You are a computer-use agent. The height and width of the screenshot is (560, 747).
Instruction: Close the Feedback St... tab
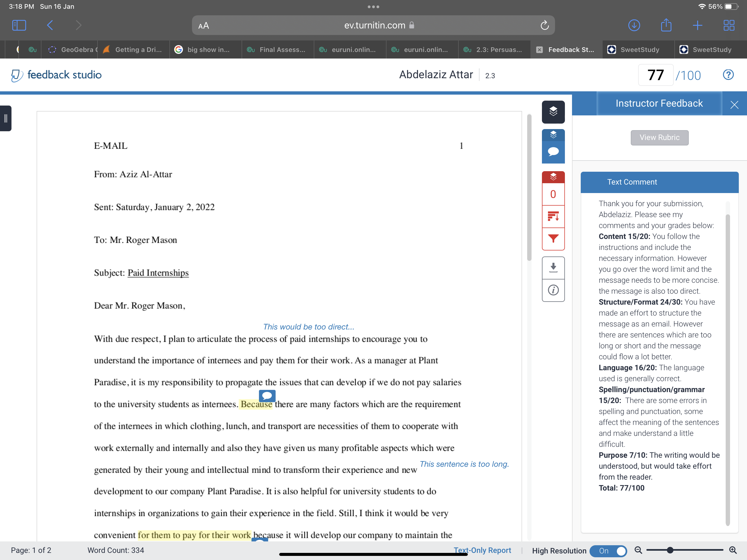[539, 50]
